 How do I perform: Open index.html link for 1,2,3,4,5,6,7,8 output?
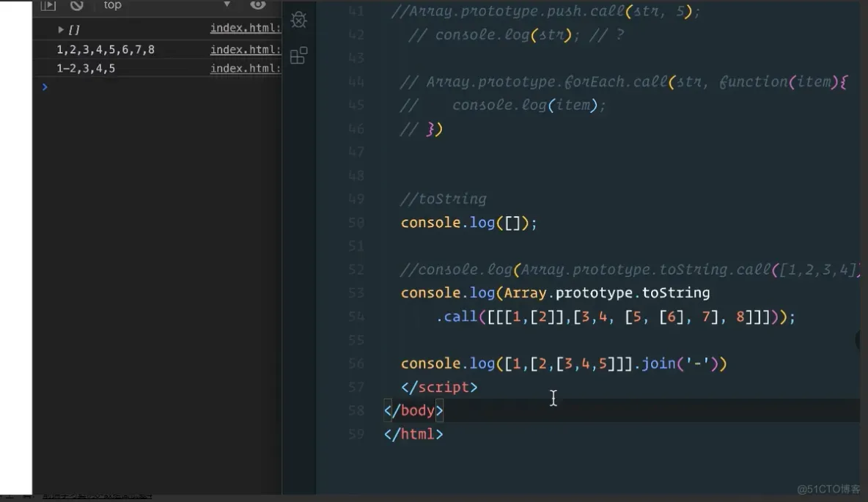[246, 49]
